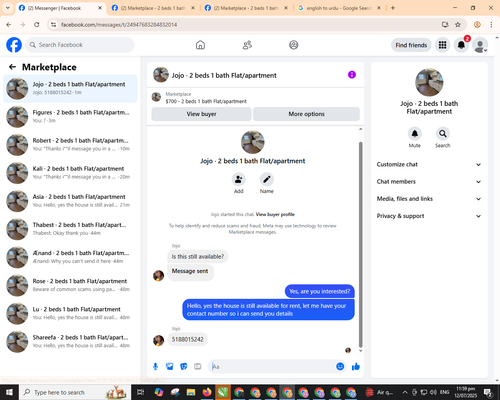Open Thabest conversation in the list
500x400 pixels.
(70, 229)
